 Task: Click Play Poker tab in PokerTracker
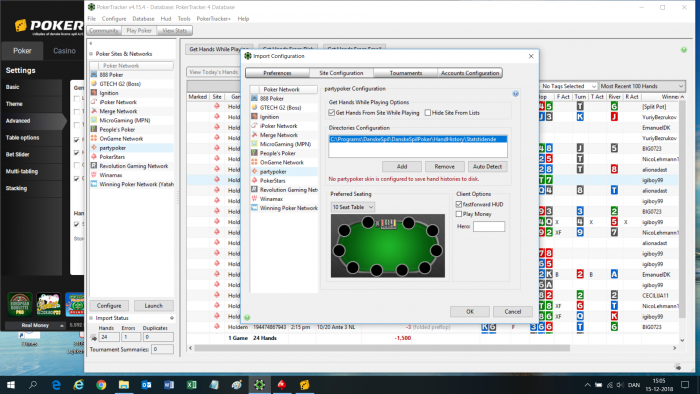[x=139, y=30]
